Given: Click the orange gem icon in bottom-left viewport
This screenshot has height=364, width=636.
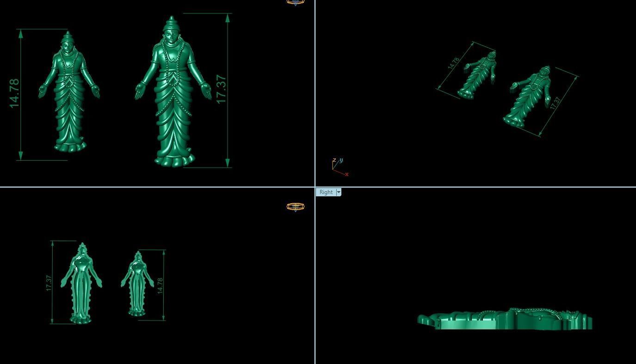Looking at the screenshot, I should pyautogui.click(x=296, y=206).
